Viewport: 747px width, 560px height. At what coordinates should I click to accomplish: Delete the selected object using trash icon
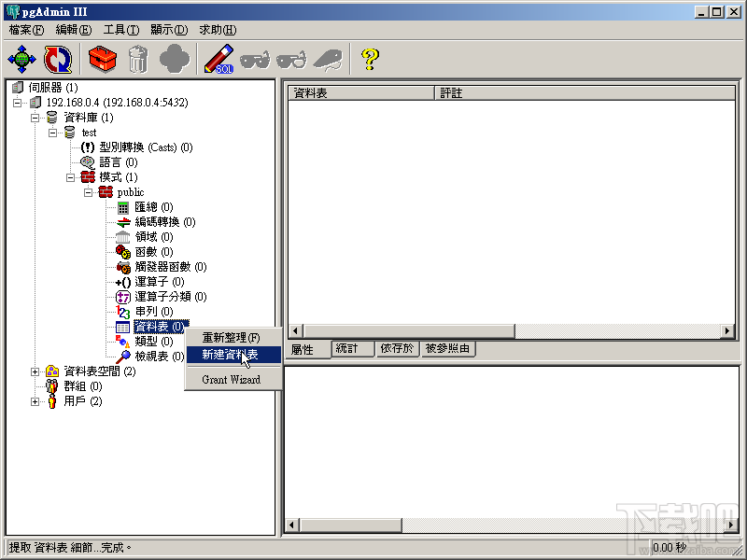(136, 58)
